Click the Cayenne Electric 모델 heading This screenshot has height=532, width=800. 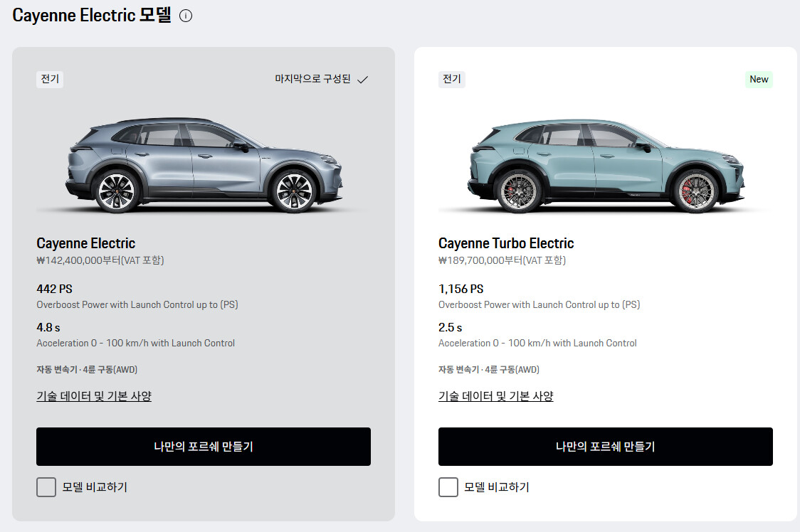(x=92, y=16)
